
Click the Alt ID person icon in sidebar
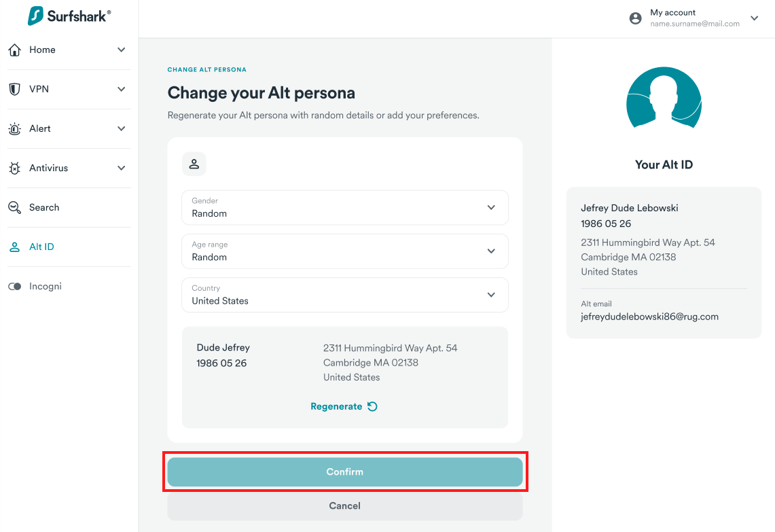15,247
